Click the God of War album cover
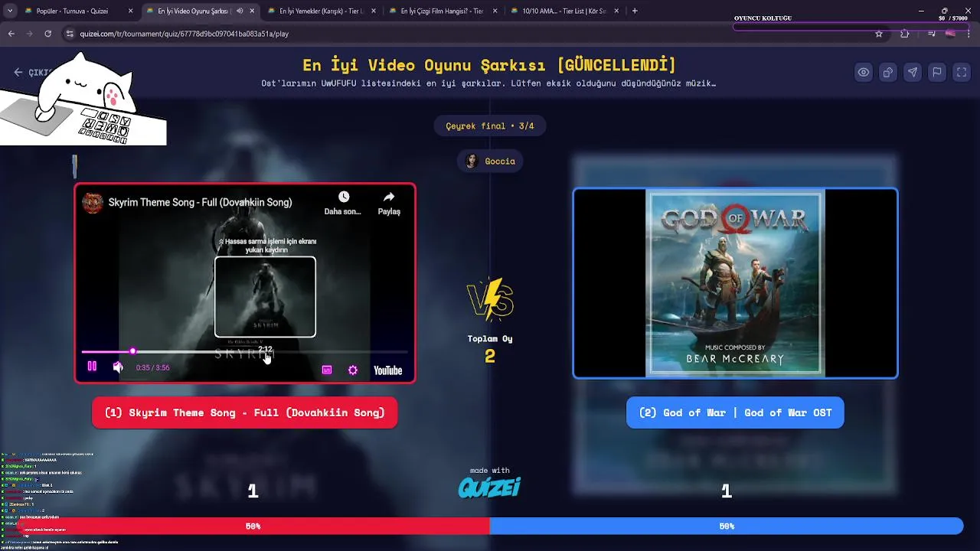 (735, 283)
